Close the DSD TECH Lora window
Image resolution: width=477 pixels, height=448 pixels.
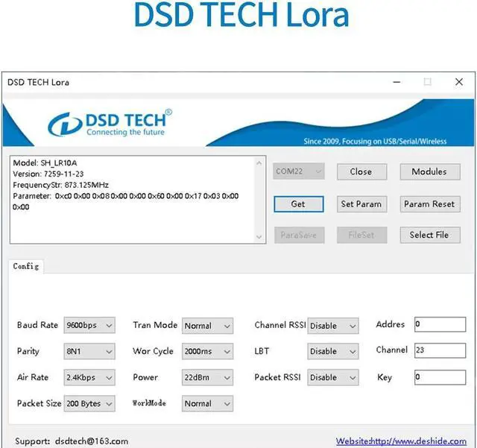(x=459, y=82)
